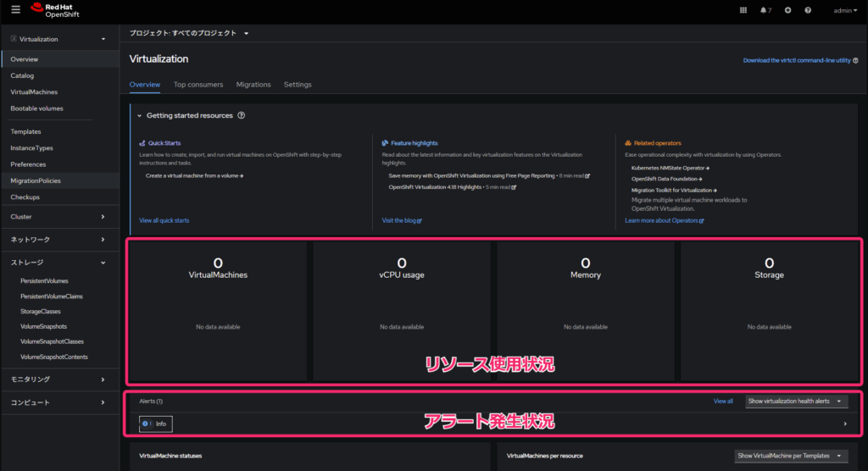This screenshot has height=471, width=868.
Task: Switch to the Migrations tab
Action: click(x=253, y=85)
